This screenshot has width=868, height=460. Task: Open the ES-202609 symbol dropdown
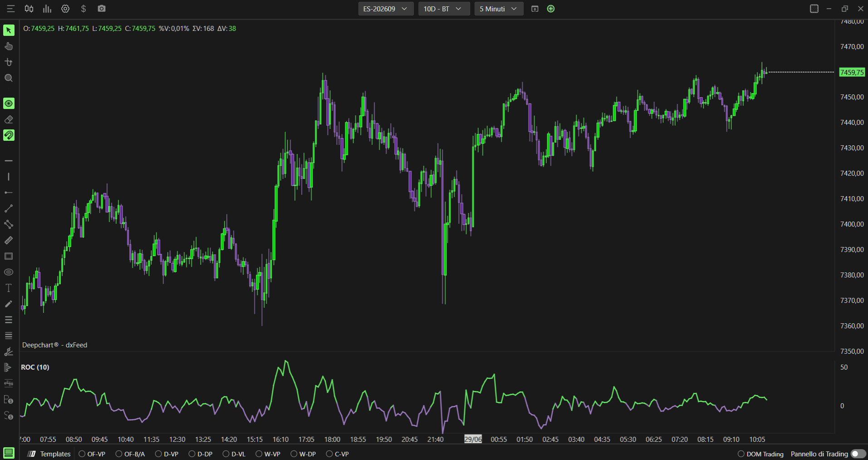point(386,9)
